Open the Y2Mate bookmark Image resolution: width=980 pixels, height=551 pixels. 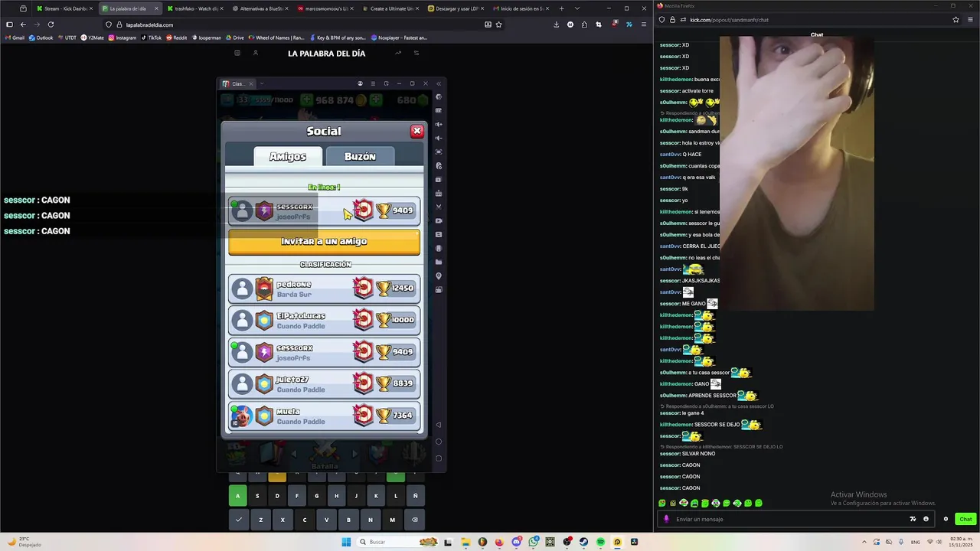click(93, 37)
